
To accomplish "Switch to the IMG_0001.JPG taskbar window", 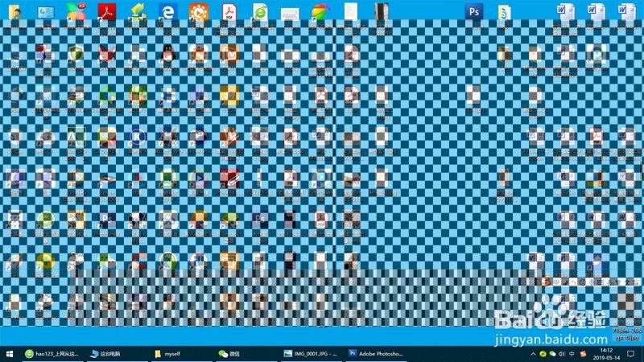I will (311, 354).
